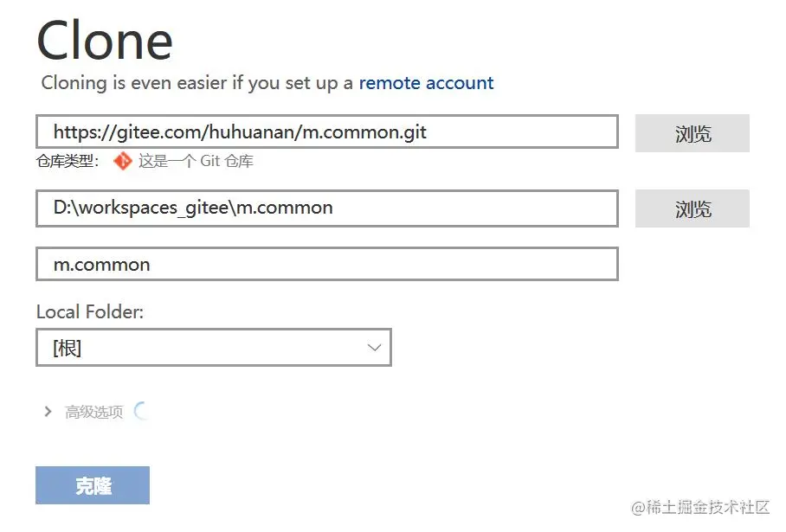Focus the m.common name field
This screenshot has width=786, height=532.
(326, 264)
